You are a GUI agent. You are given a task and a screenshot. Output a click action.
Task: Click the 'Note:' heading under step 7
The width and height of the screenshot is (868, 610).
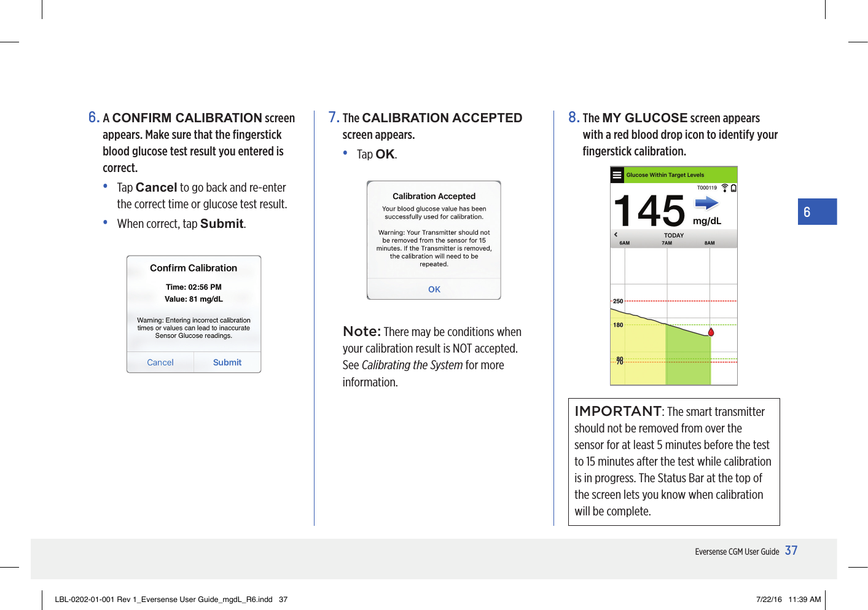tap(362, 332)
